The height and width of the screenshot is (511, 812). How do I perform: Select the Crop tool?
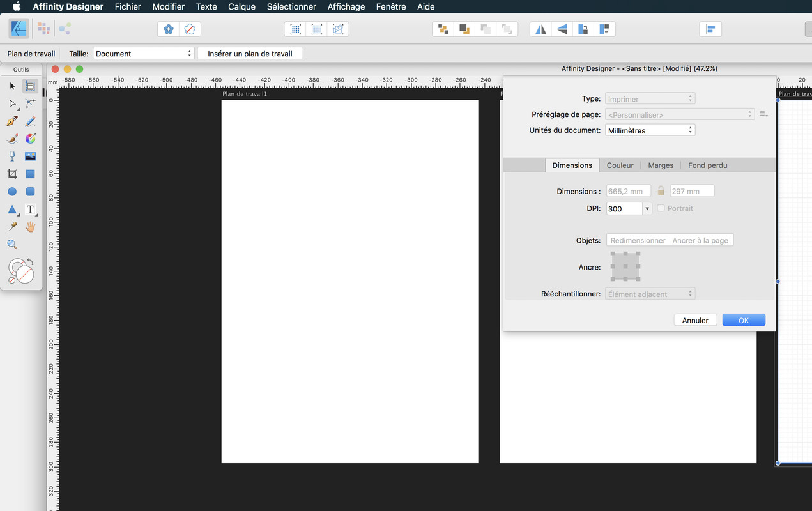(x=12, y=174)
